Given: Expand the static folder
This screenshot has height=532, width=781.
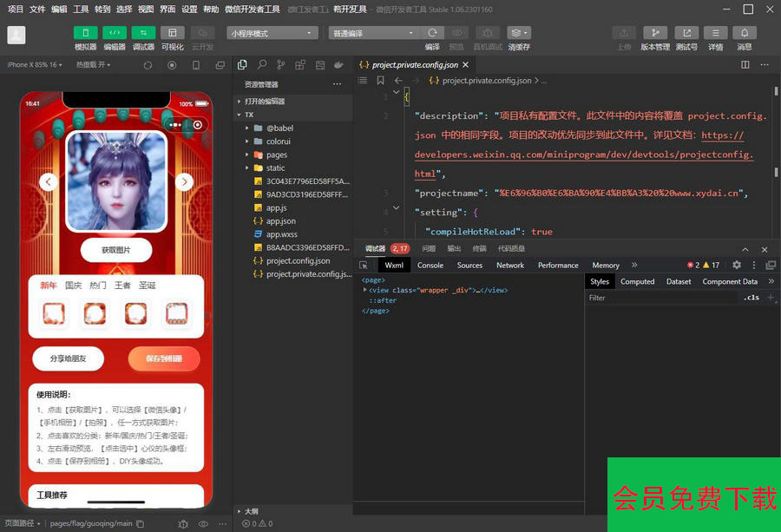Looking at the screenshot, I should (294, 168).
